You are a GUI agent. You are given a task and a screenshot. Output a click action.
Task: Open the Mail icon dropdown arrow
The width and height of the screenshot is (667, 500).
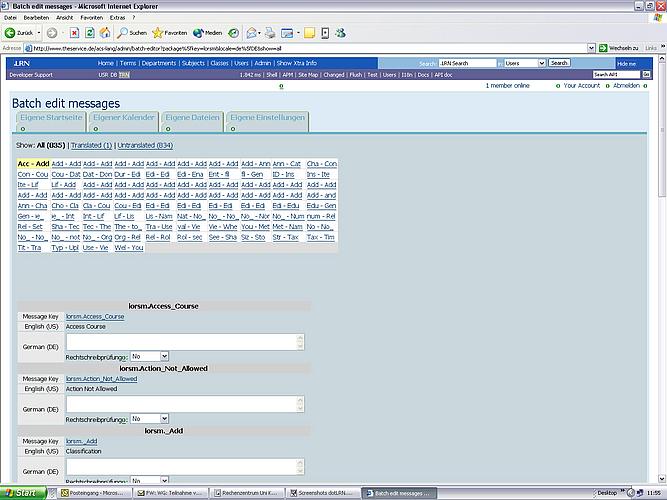pos(259,33)
